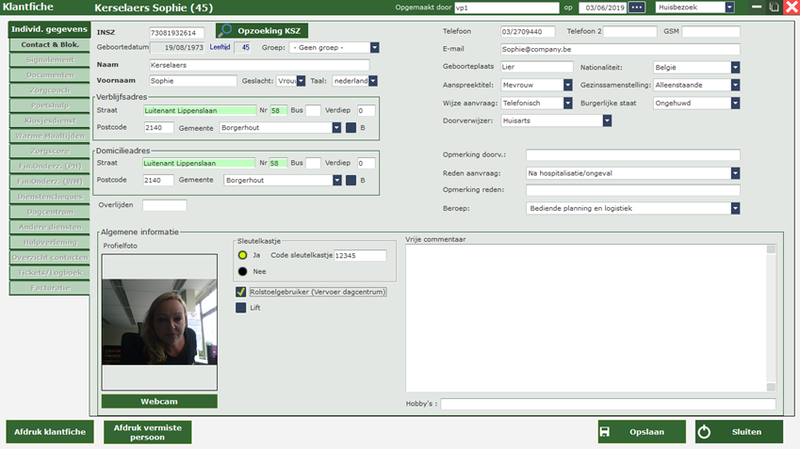
Task: Select the Nee radio button for Sleutelkastje
Action: pos(242,271)
